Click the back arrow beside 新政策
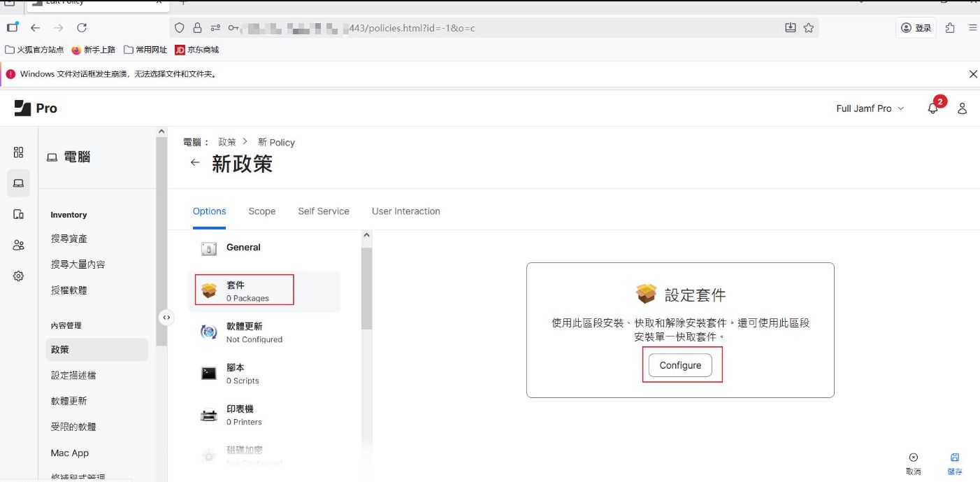Screen dimensions: 980x482 pos(195,163)
